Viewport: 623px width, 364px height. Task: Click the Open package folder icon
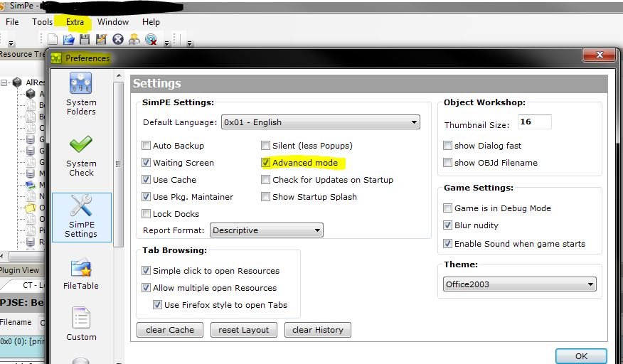tap(70, 40)
